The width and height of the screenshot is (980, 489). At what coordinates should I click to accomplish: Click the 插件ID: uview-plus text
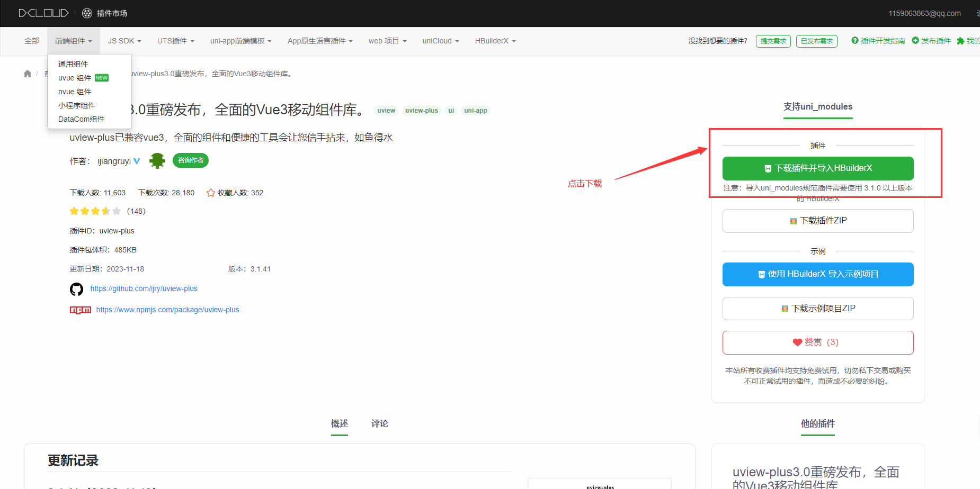pos(102,231)
